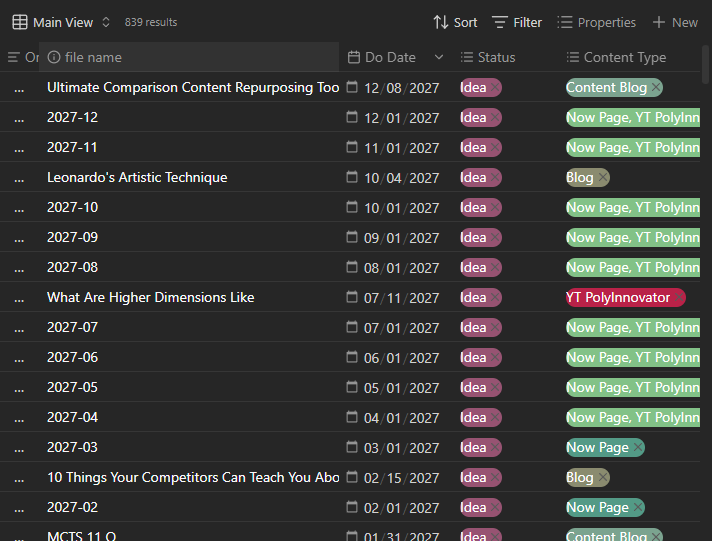
Task: Open the Sort options
Action: pyautogui.click(x=455, y=22)
